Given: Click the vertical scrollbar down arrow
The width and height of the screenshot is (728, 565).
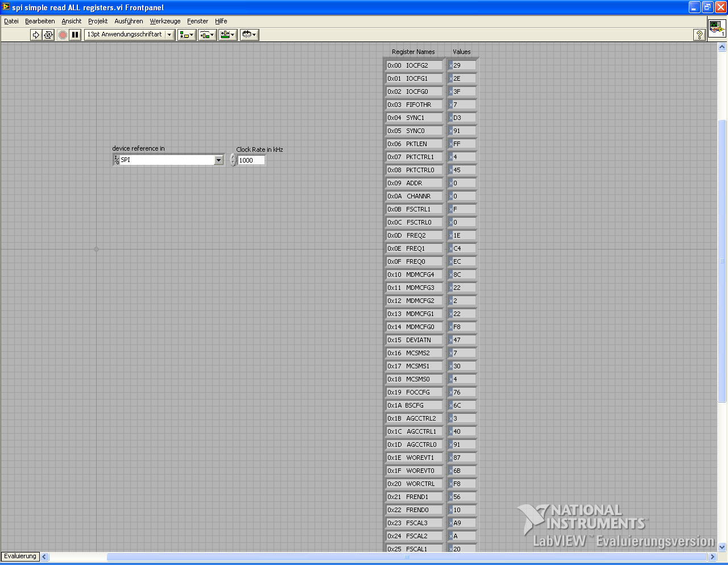Looking at the screenshot, I should point(722,546).
